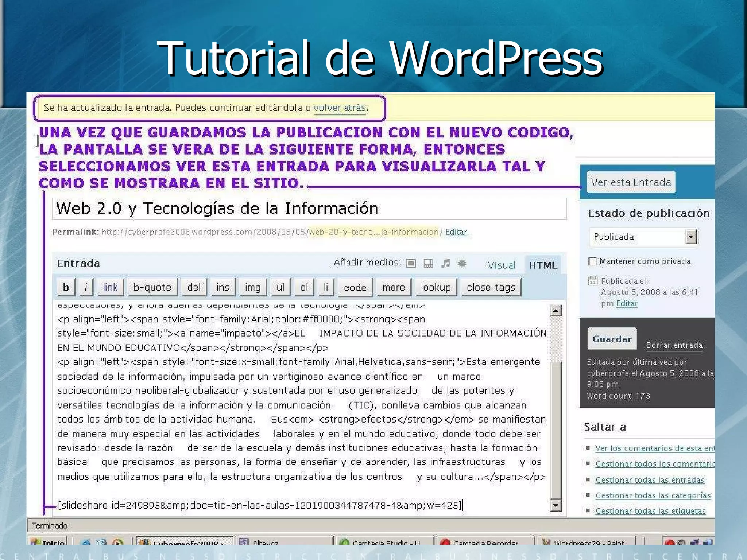Viewport: 747px width, 560px height.
Task: Click the editor vertical scrollbar thumb
Action: pos(556,430)
